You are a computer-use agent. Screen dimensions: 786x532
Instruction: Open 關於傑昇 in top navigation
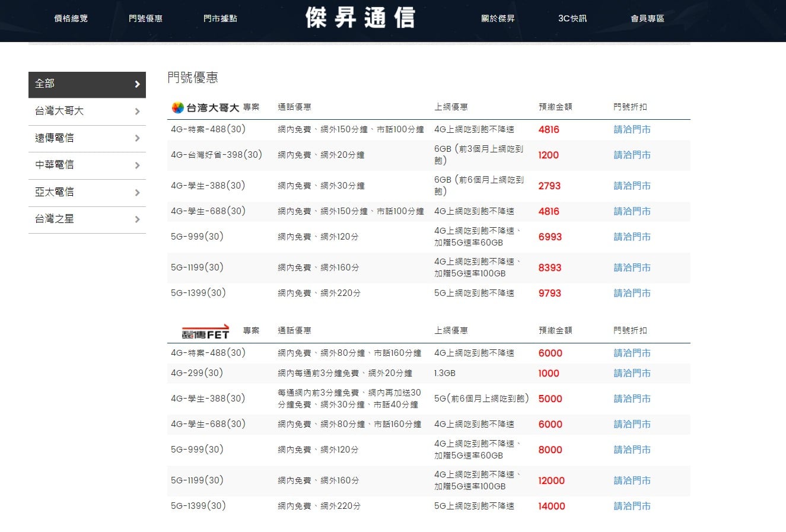[498, 18]
